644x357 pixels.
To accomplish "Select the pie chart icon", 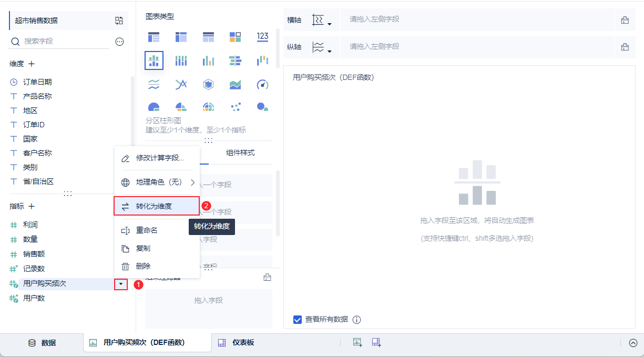I will coord(154,107).
